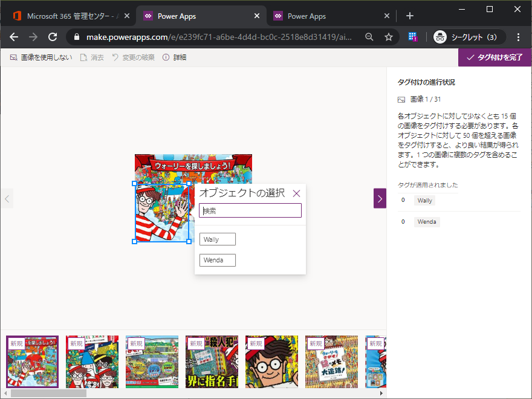Screen dimensions: 532x399
Task: Open a new browser tab
Action: click(410, 16)
